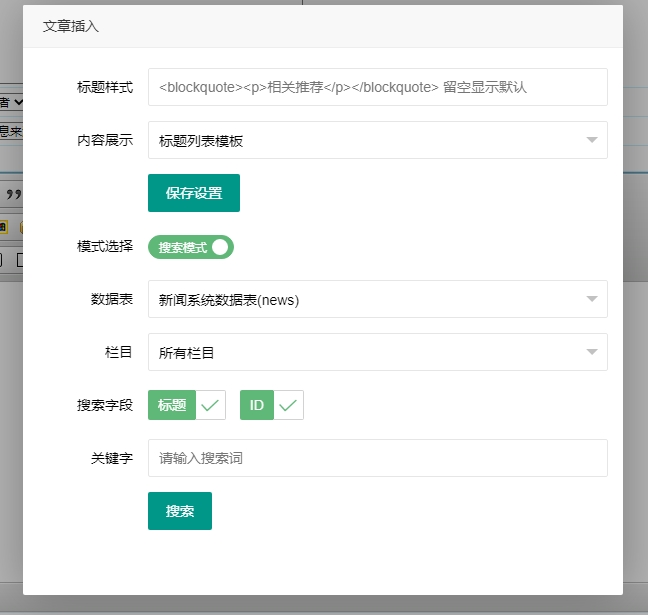Viewport: 648px width, 615px height.
Task: Click the 标题 green label tag
Action: click(172, 405)
